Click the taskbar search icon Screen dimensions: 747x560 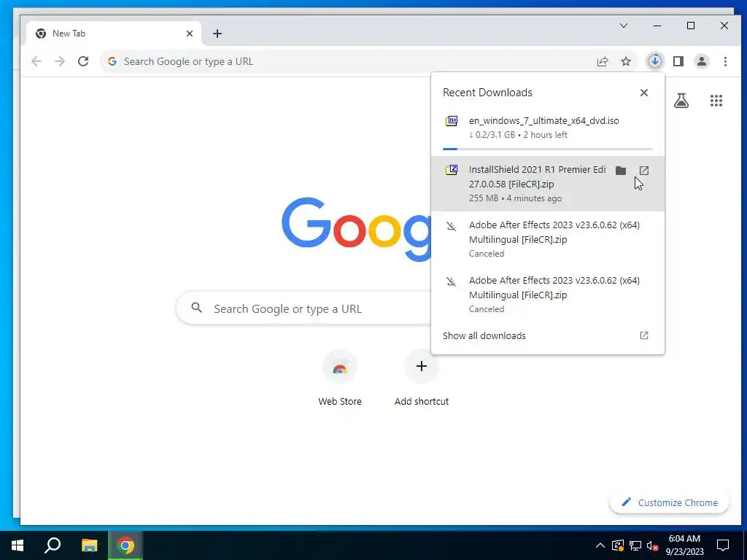[53, 545]
